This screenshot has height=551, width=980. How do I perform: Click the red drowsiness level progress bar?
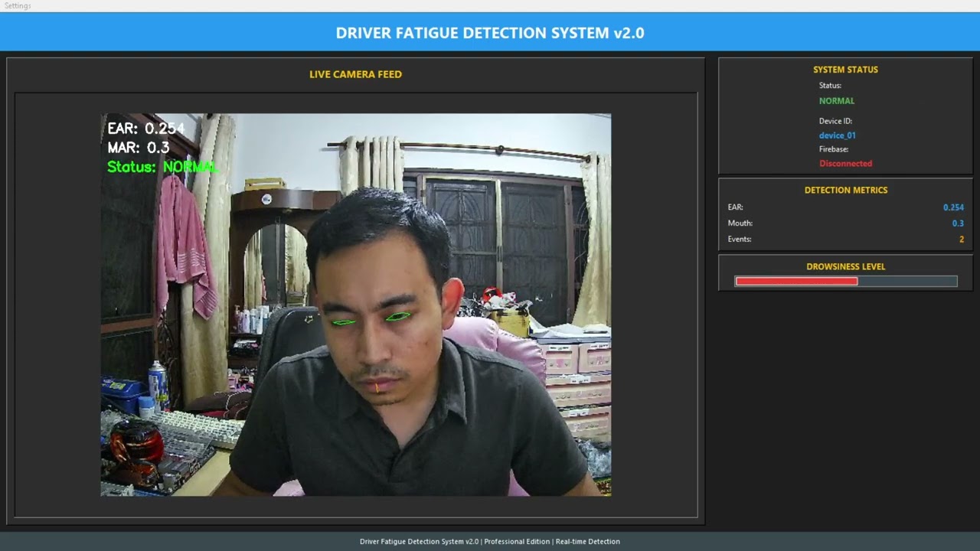796,281
